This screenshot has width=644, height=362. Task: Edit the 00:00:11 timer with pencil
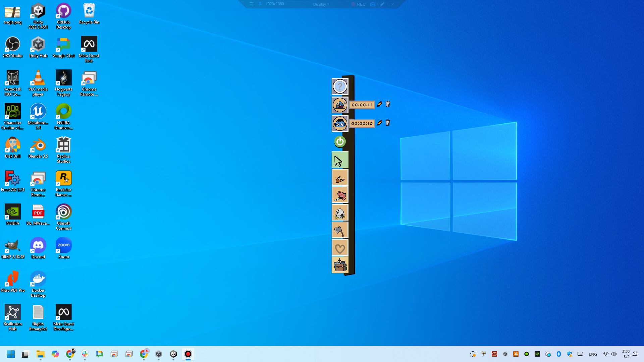click(380, 104)
